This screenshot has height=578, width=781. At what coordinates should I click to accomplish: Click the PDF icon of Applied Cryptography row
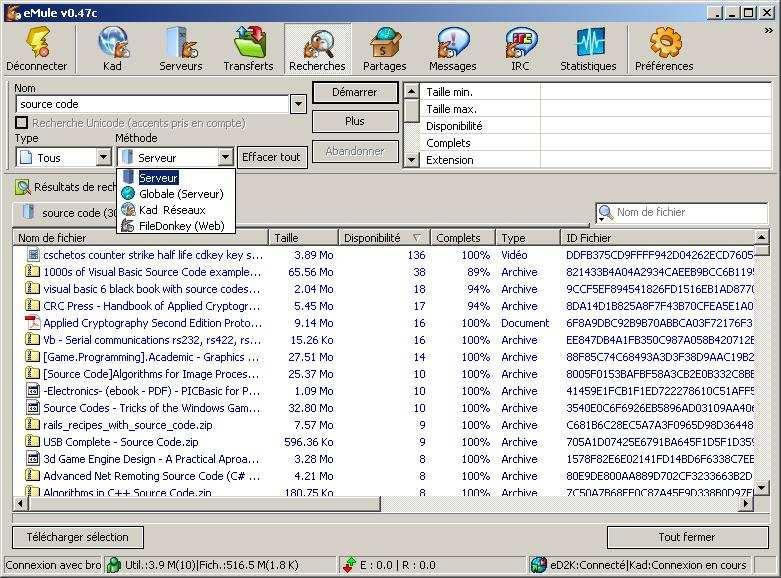pos(33,323)
